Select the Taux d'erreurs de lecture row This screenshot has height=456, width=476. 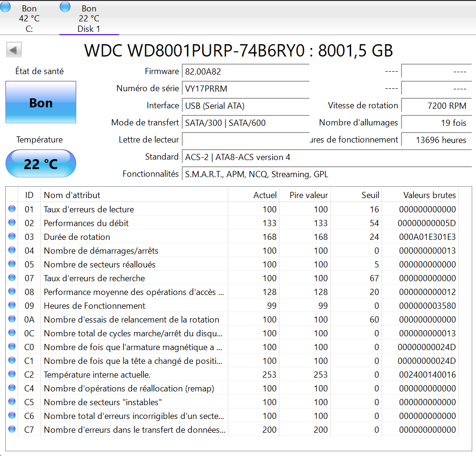click(x=232, y=209)
